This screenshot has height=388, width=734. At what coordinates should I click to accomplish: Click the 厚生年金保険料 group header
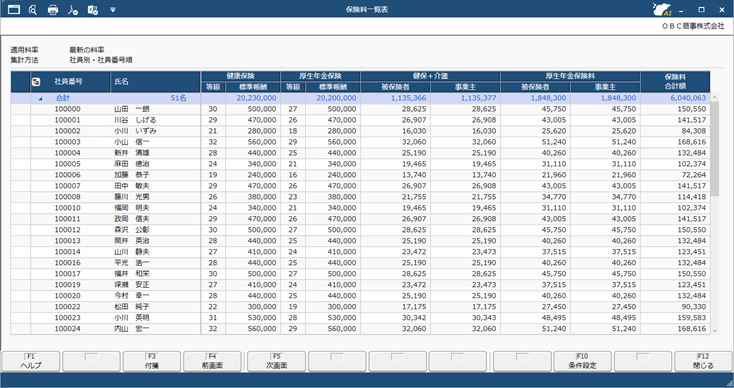tap(570, 76)
